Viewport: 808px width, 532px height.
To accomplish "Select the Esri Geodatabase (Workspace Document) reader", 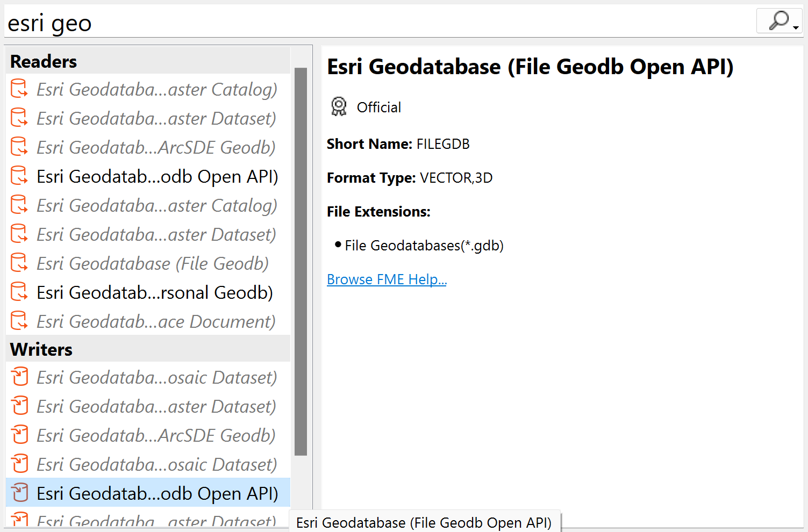I will [155, 321].
